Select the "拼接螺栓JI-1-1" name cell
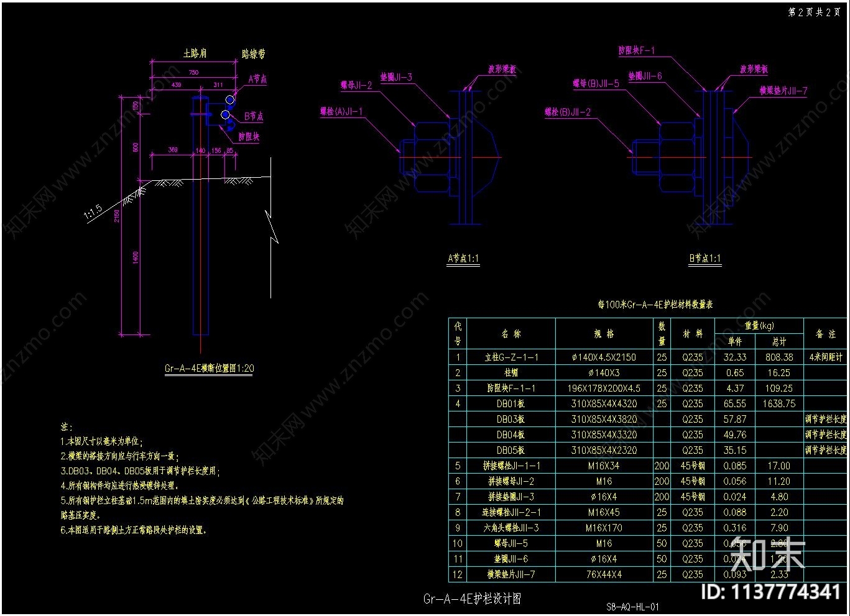Image resolution: width=850 pixels, height=616 pixels. pyautogui.click(x=511, y=466)
